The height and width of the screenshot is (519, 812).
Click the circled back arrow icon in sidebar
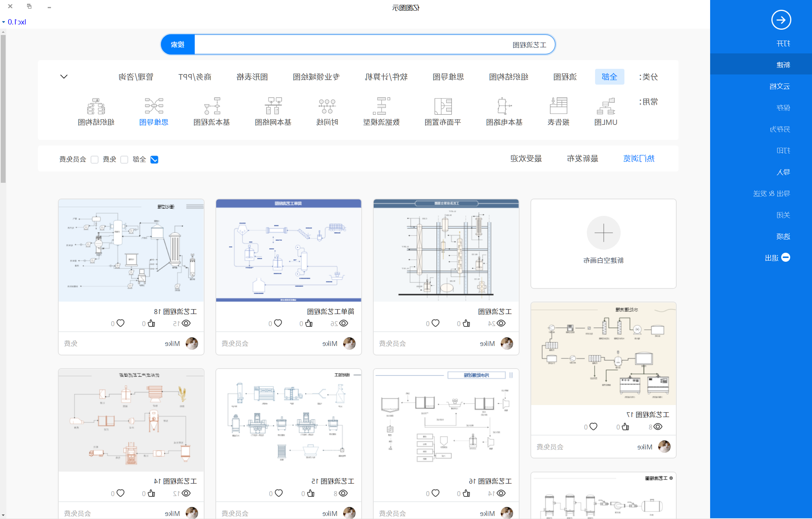click(781, 20)
